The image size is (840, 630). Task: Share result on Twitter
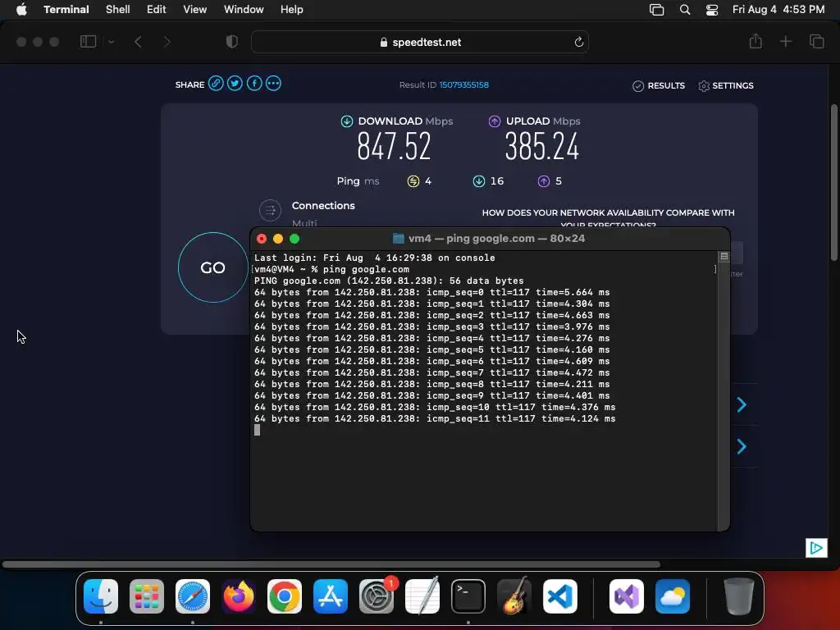(235, 84)
